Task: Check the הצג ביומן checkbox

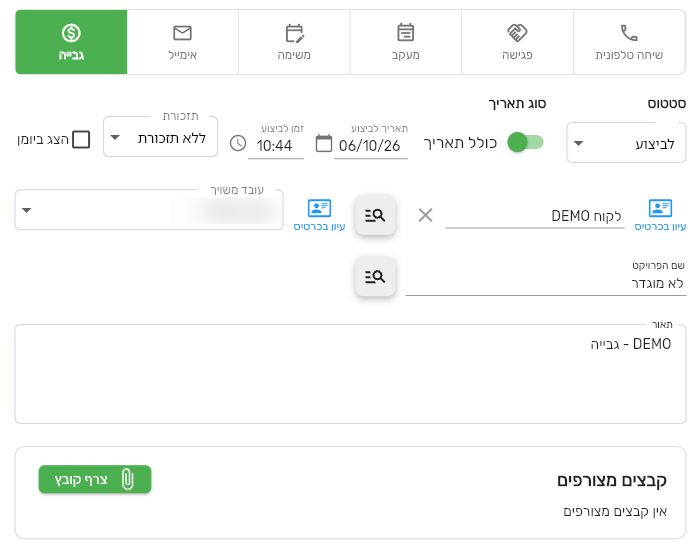Action: tap(81, 139)
